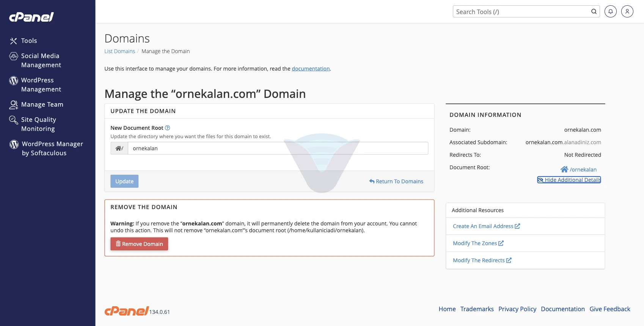The height and width of the screenshot is (326, 644).
Task: Open Social Media Management icon
Action: [x=14, y=57]
